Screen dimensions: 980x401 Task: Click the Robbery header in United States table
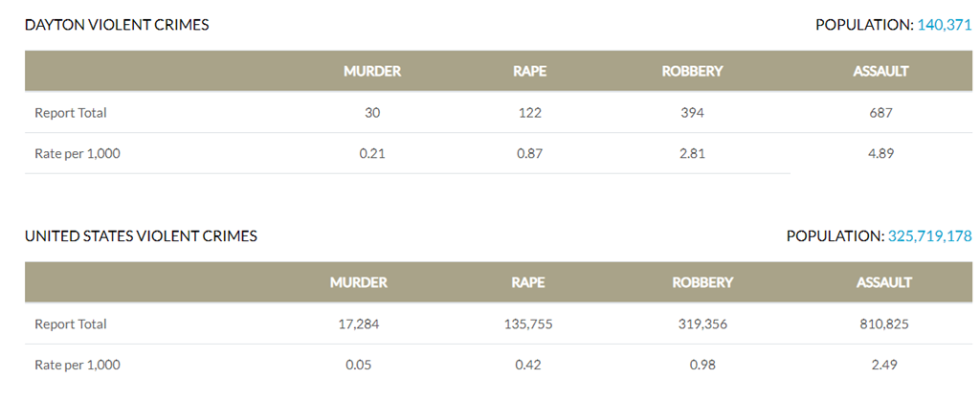(x=702, y=282)
